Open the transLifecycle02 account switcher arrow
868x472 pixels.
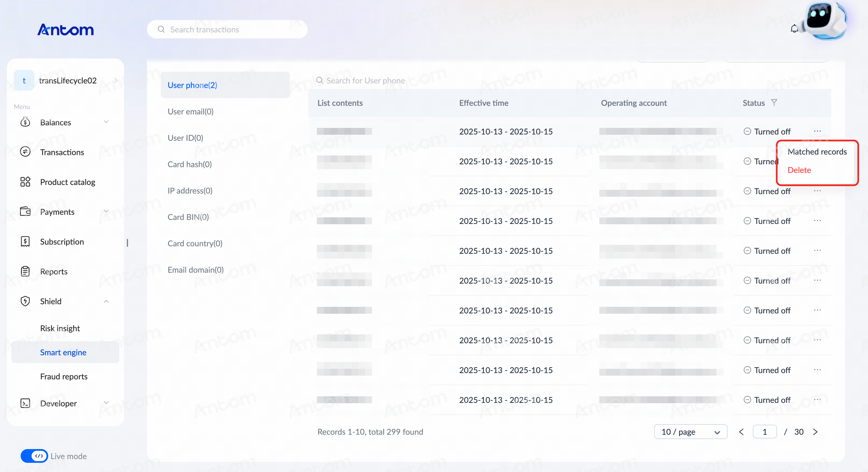pyautogui.click(x=116, y=81)
